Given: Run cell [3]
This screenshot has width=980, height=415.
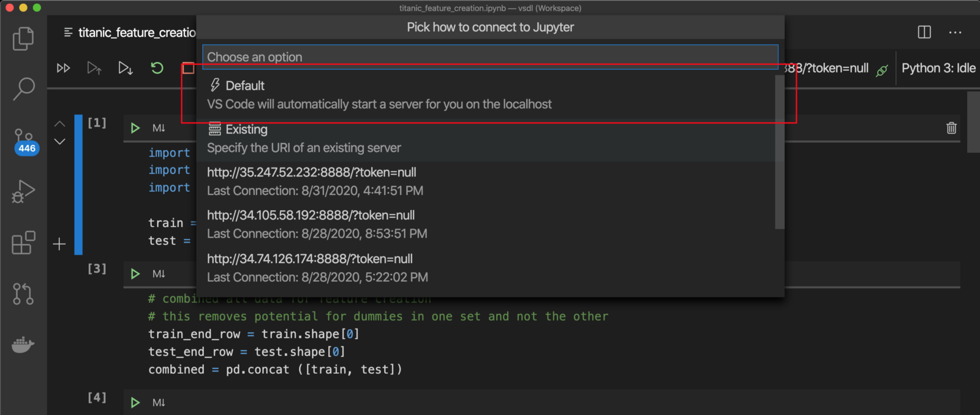Looking at the screenshot, I should 135,274.
